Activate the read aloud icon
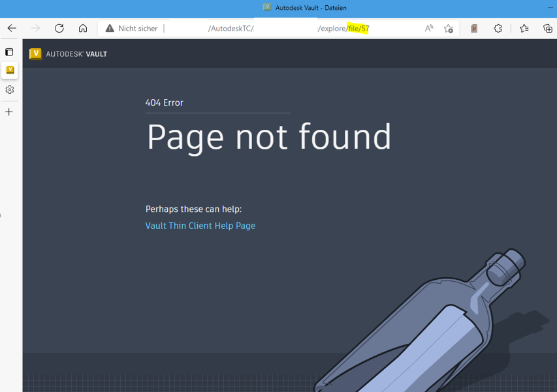Image resolution: width=557 pixels, height=392 pixels. pos(429,28)
